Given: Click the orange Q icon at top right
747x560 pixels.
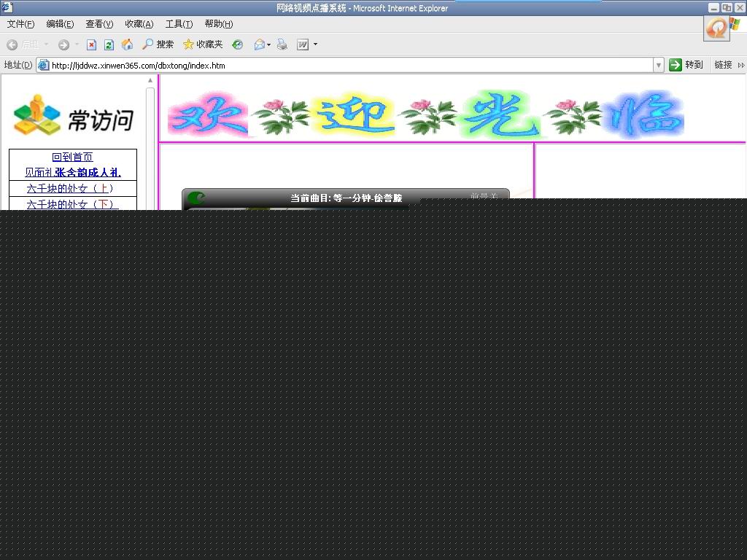Looking at the screenshot, I should (716, 28).
